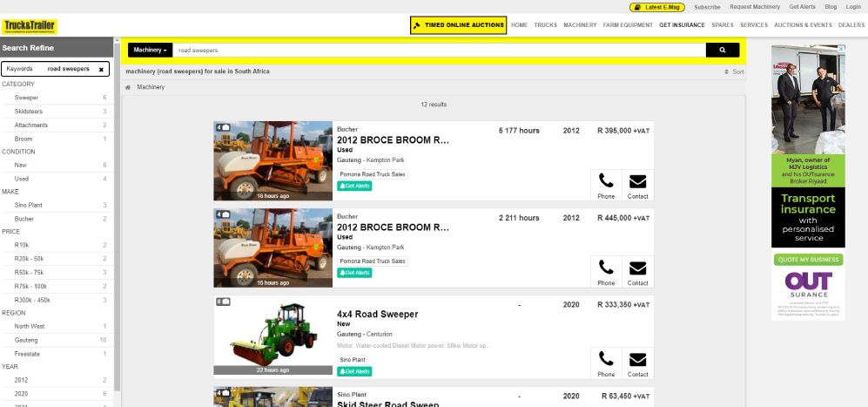Open the Machinery category dropdown

point(150,50)
